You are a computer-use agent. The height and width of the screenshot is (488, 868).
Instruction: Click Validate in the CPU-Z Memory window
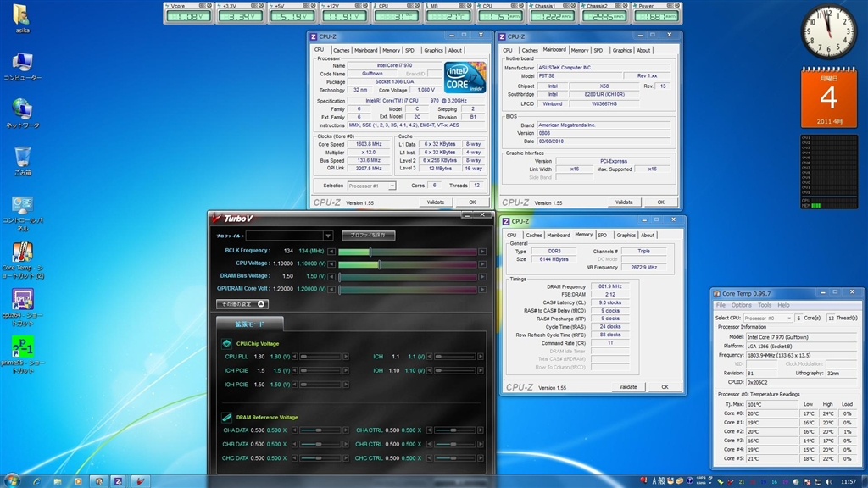click(x=628, y=387)
